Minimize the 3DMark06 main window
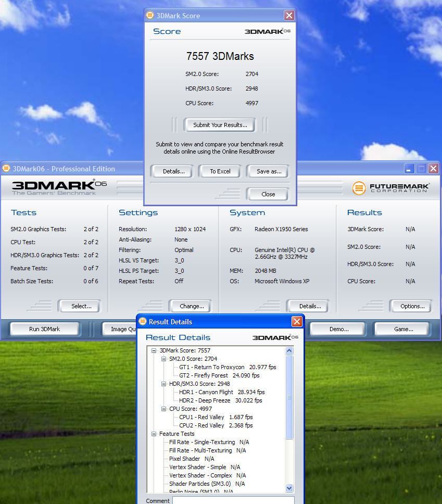Viewport: 442px width, 504px height. 409,168
